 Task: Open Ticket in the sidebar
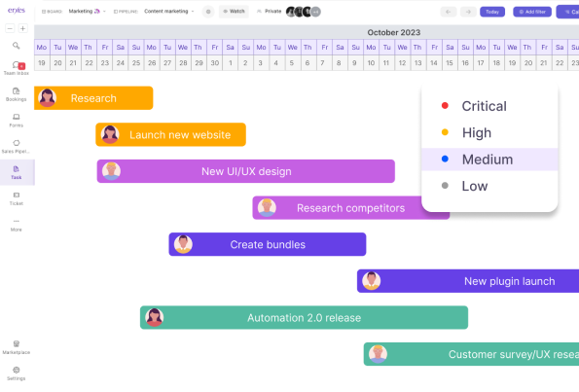17,198
